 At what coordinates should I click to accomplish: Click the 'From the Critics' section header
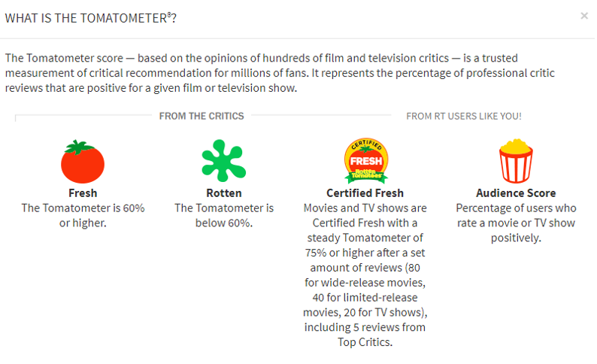coord(202,116)
